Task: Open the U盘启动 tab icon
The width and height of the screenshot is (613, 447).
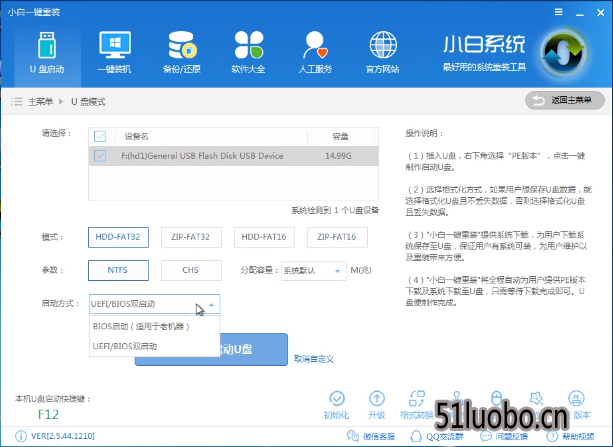Action: coord(47,45)
